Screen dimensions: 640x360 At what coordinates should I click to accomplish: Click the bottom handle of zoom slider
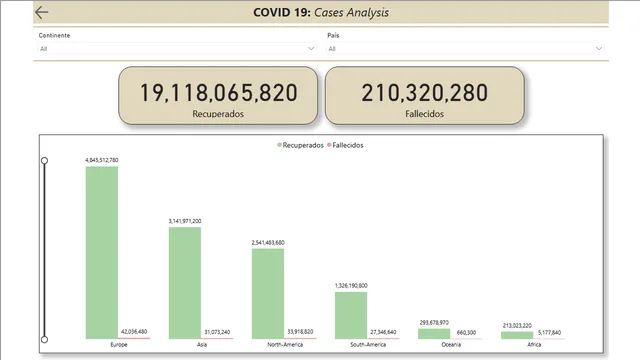tap(44, 339)
